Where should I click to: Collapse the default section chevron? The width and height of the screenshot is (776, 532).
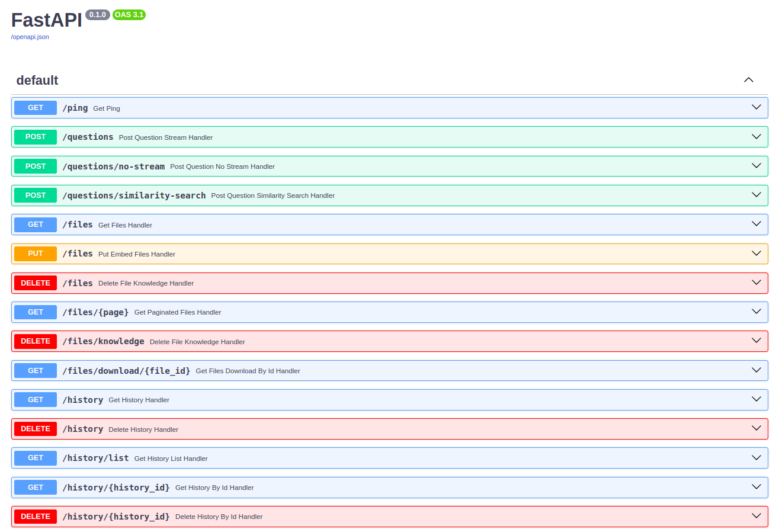click(x=749, y=80)
